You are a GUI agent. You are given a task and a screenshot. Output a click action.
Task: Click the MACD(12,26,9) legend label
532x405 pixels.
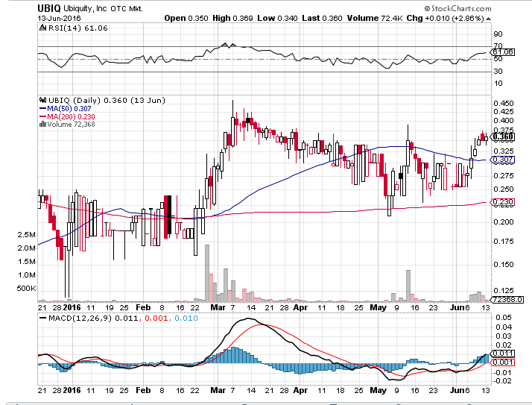[80, 318]
